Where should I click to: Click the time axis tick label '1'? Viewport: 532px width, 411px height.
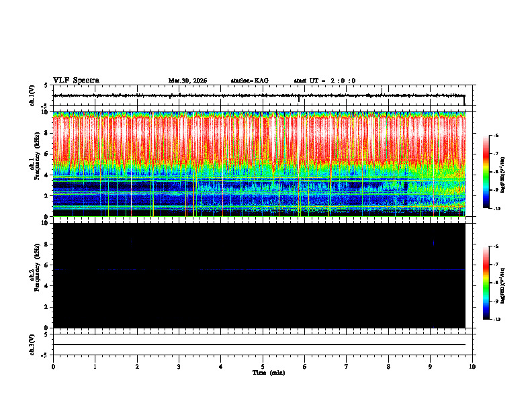(95, 367)
